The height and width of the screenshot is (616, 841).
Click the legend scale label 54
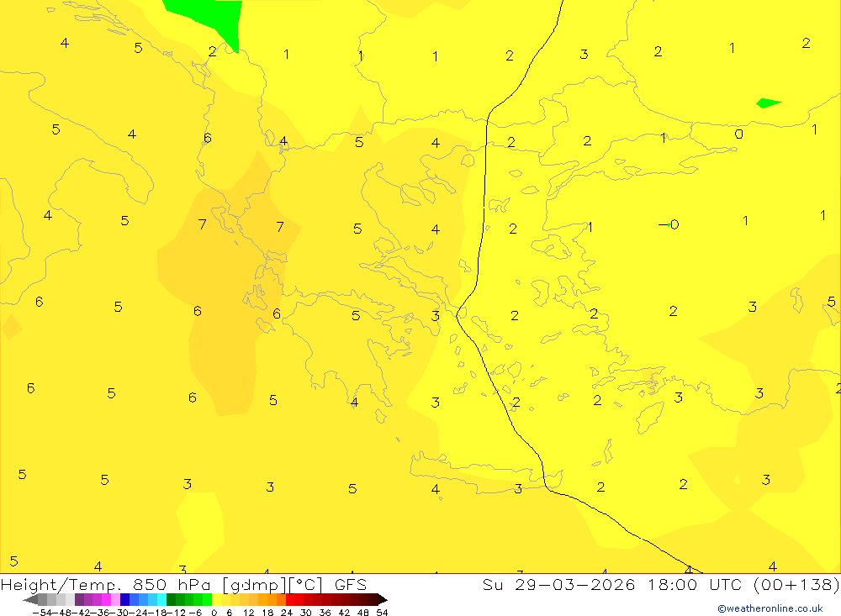click(x=382, y=613)
